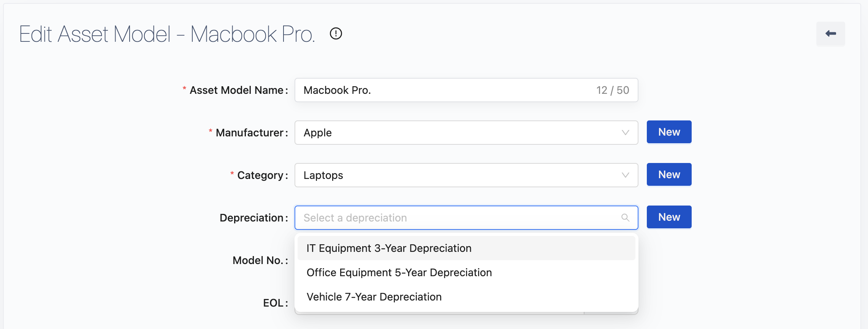Click the Manufacturer field label
Image resolution: width=868 pixels, height=329 pixels.
(249, 133)
